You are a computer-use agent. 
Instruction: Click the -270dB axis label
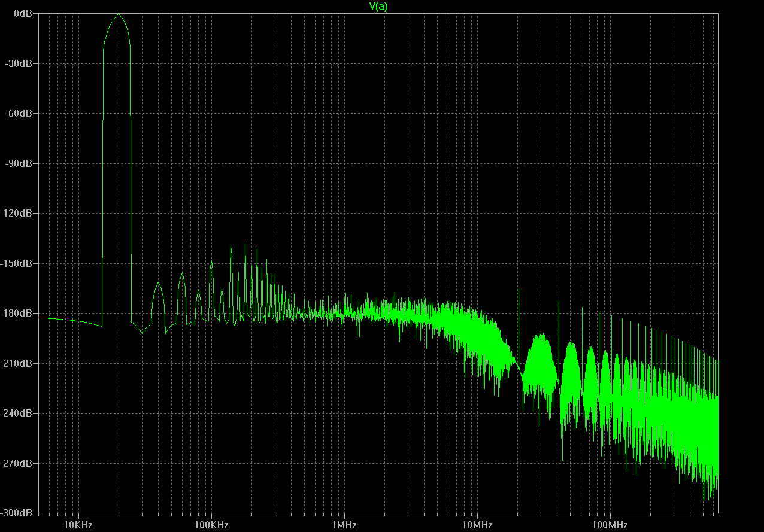[x=17, y=463]
